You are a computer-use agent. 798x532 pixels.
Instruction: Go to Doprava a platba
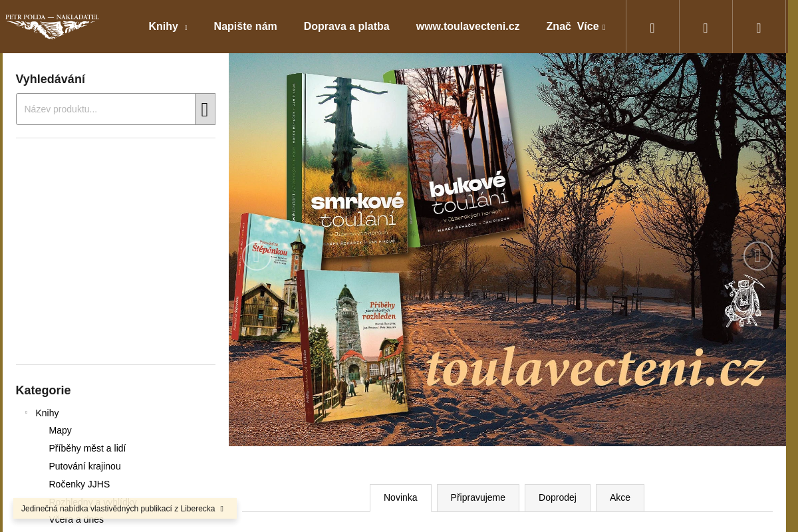tap(346, 27)
